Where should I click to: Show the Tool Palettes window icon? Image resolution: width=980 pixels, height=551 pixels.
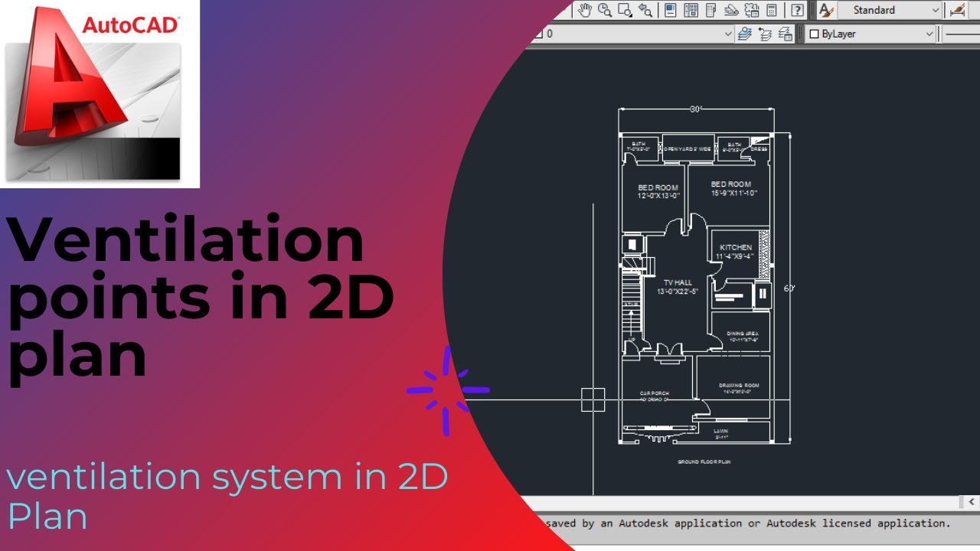click(711, 10)
